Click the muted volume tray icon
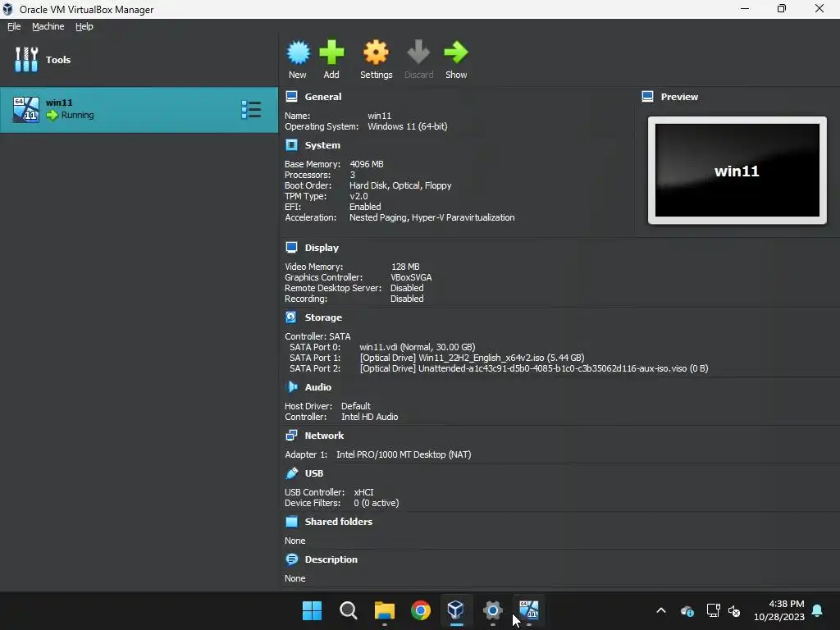This screenshot has height=630, width=840. (x=734, y=610)
